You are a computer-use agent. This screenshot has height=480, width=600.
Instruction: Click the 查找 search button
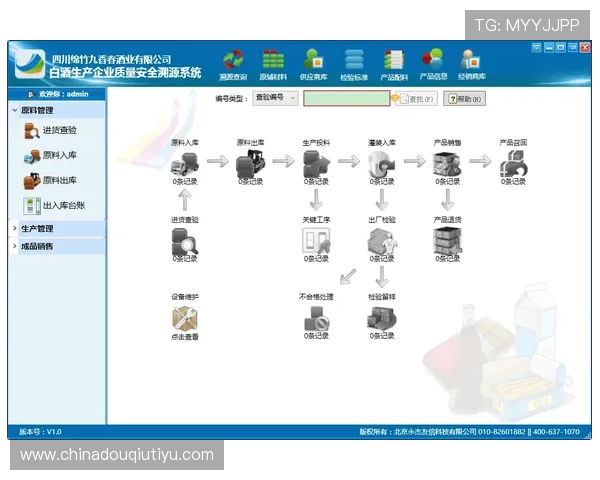[x=418, y=99]
